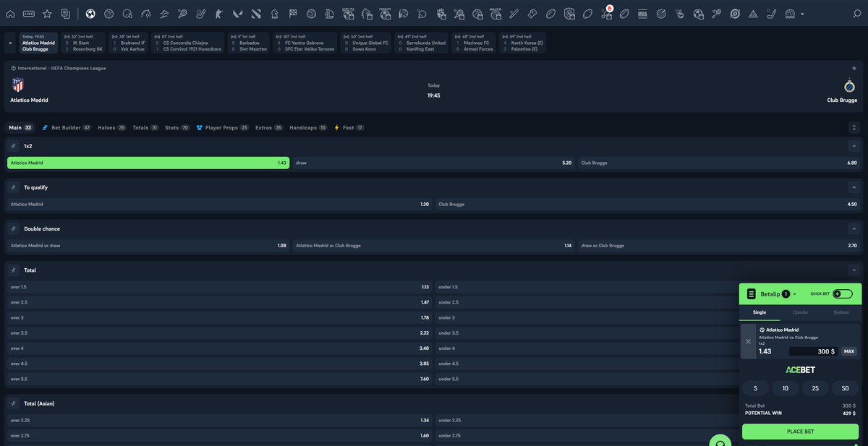This screenshot has height=446, width=868.
Task: Open the bet history documents icon
Action: pos(66,14)
